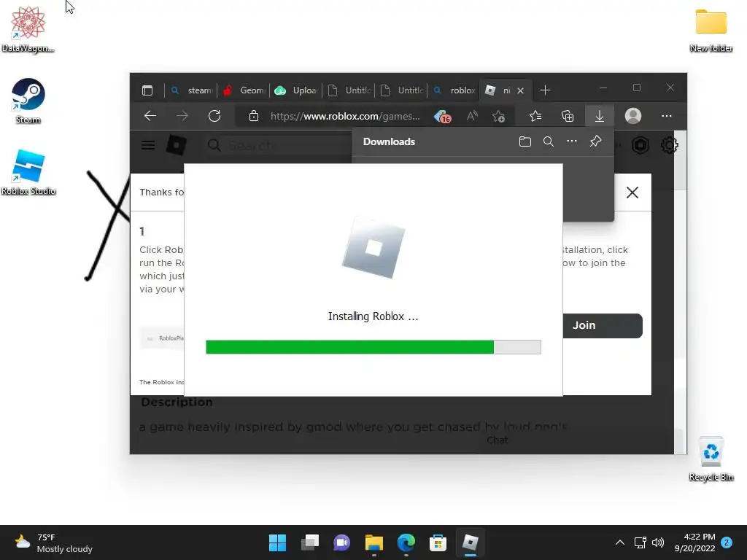Screen dimensions: 747x560
Task: Open the downloads folder from Downloads panel
Action: [x=525, y=141]
